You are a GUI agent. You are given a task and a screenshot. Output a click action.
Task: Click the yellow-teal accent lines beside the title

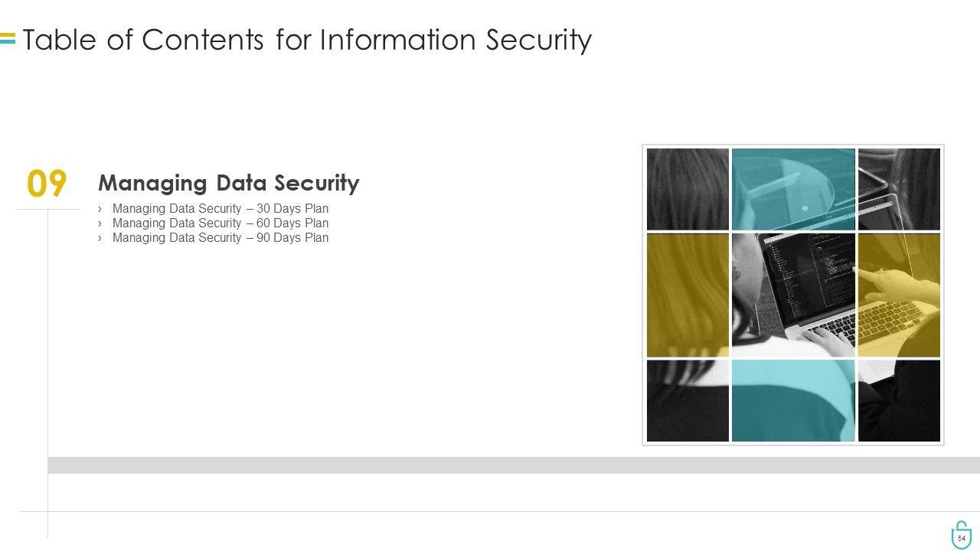(8, 38)
